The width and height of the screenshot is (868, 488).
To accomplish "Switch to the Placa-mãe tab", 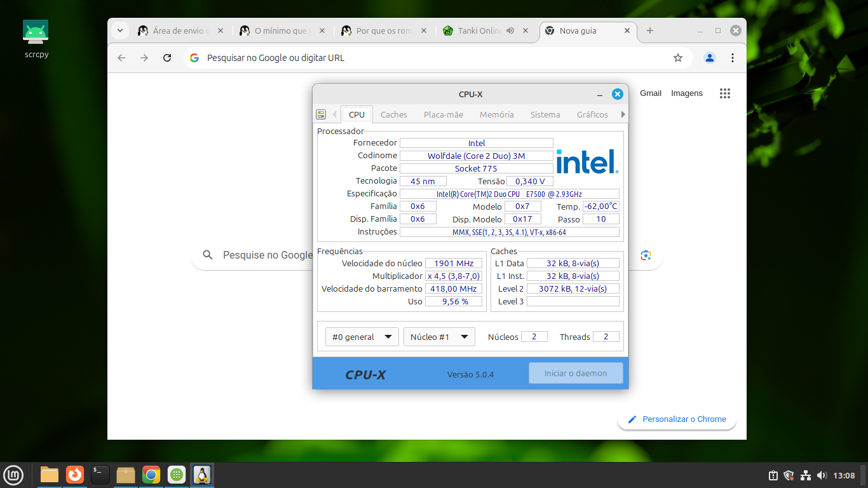I will [x=444, y=114].
